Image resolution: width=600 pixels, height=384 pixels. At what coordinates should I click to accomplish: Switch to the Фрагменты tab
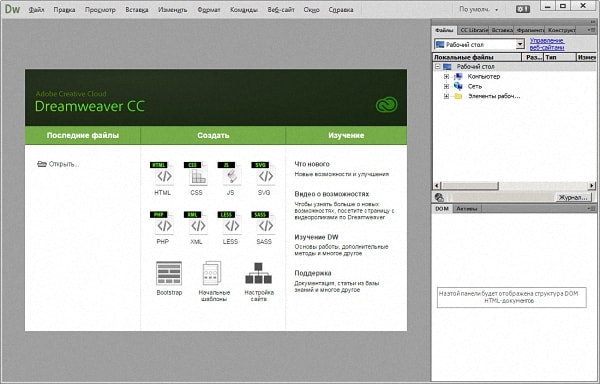pos(530,30)
